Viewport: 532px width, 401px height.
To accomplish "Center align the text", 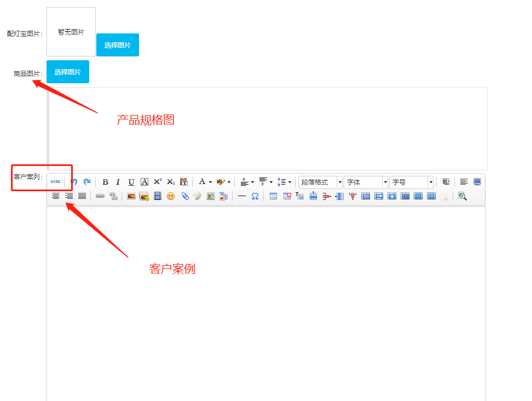I will pos(56,196).
